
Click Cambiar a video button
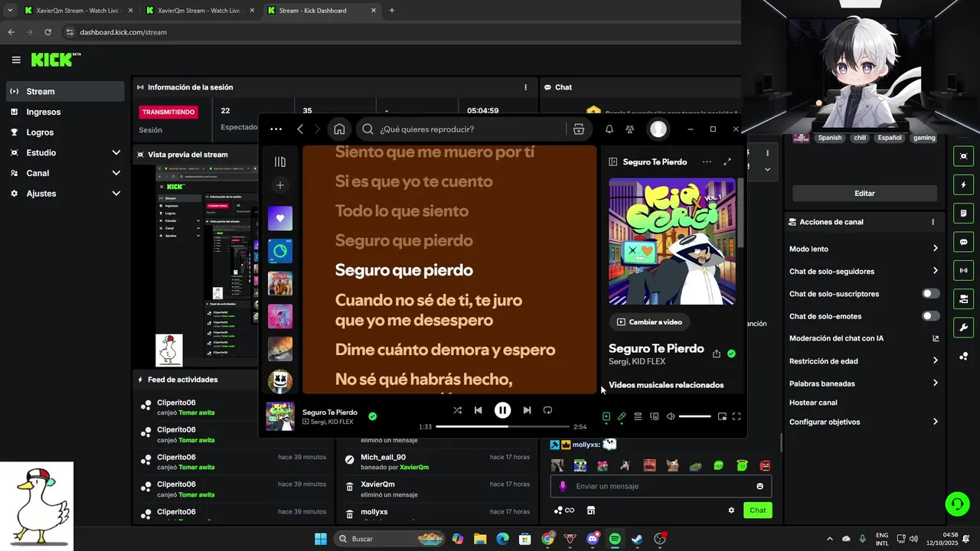click(650, 322)
